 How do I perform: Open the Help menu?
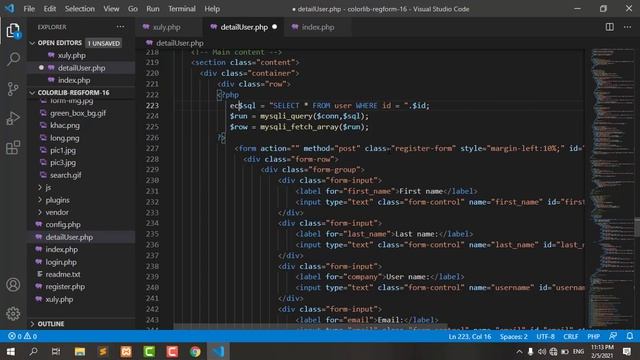coord(212,9)
